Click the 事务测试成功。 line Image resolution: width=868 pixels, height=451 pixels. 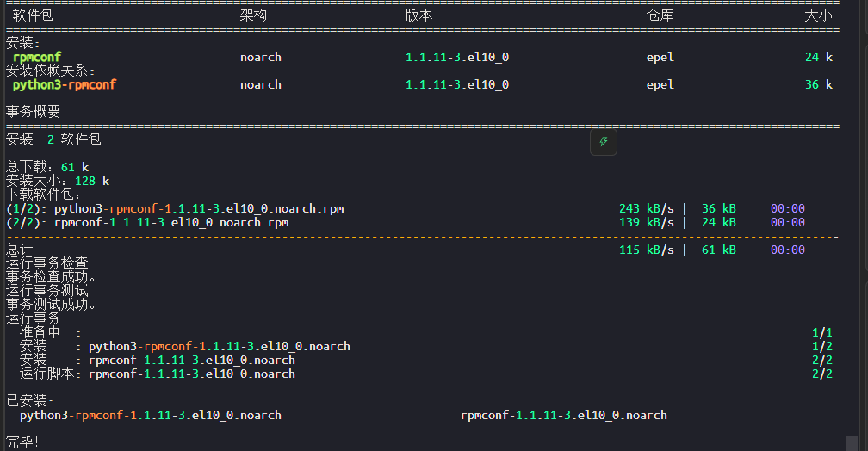tap(51, 305)
